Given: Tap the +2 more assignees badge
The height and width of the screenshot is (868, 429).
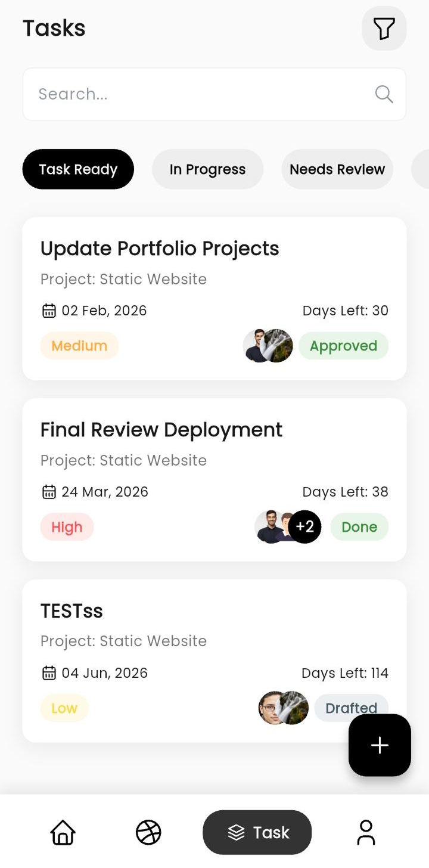Looking at the screenshot, I should point(304,527).
